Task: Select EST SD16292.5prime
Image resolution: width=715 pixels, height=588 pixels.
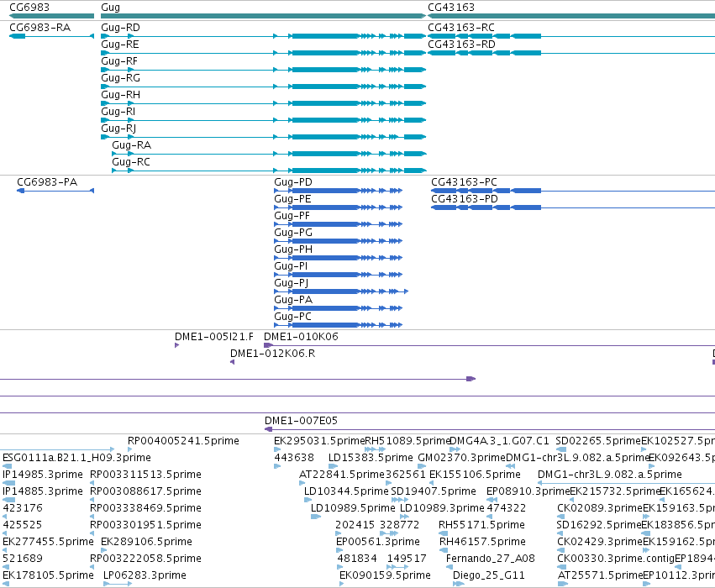Action: (x=599, y=525)
